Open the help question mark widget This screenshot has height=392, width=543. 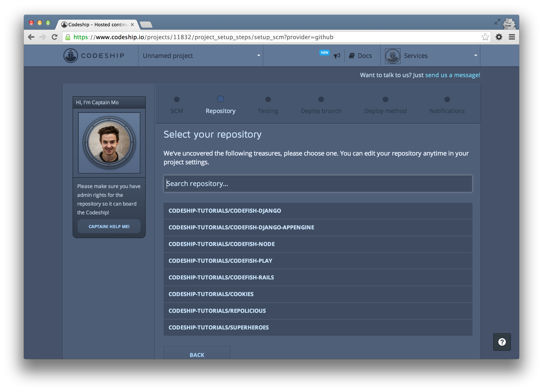coord(502,342)
